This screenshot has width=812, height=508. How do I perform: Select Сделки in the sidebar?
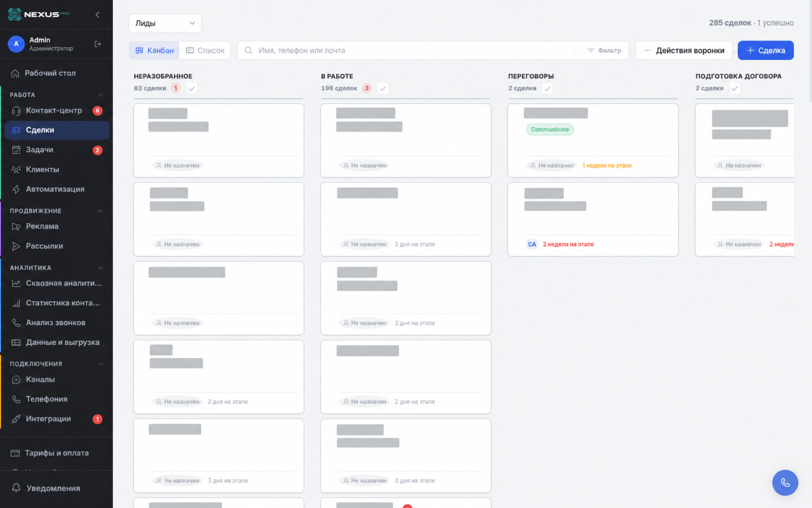pos(56,130)
